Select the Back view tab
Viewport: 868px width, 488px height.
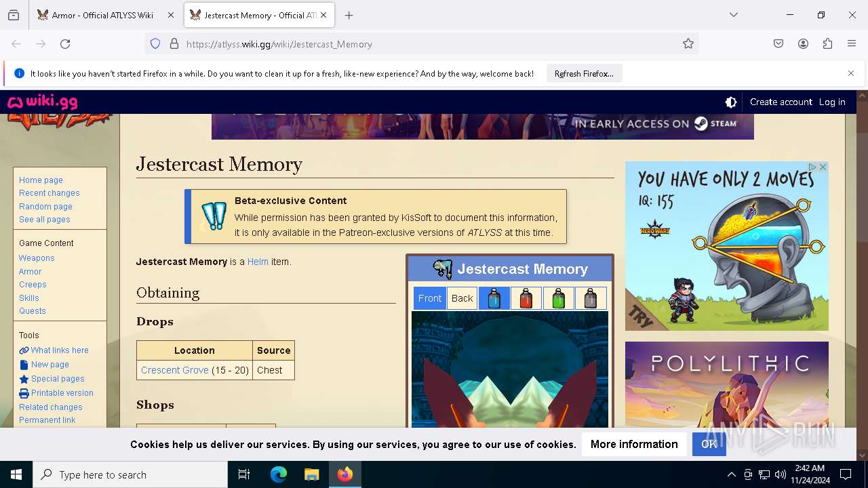(462, 298)
